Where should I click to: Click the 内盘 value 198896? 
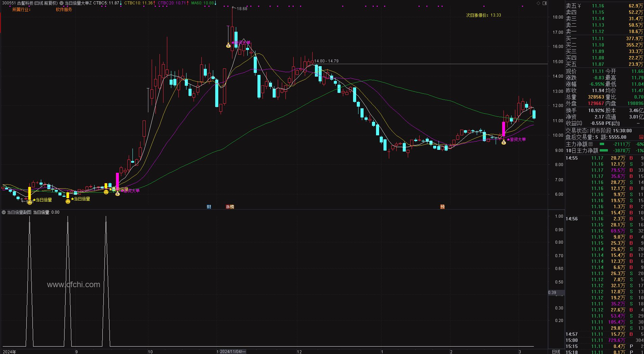coord(635,103)
